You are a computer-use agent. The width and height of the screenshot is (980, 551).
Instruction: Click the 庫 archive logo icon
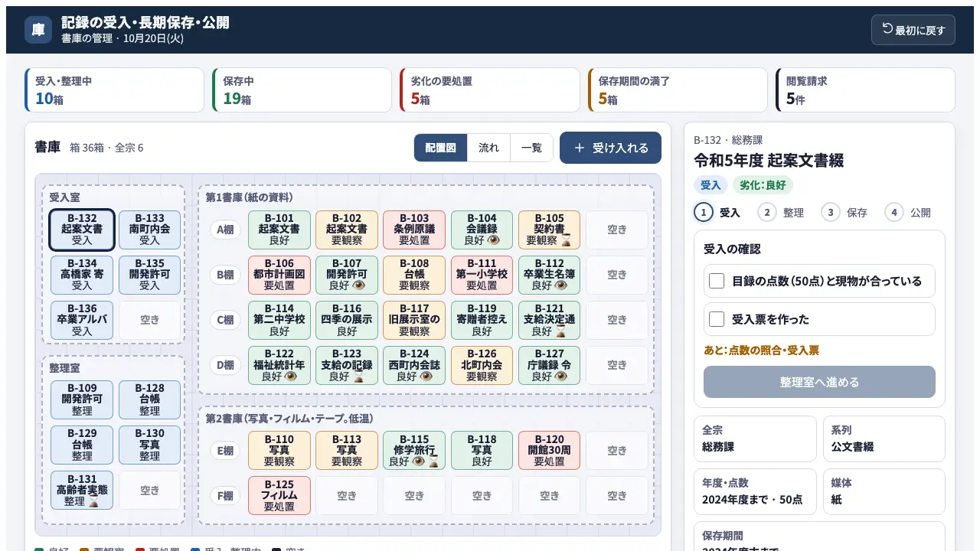[x=38, y=30]
